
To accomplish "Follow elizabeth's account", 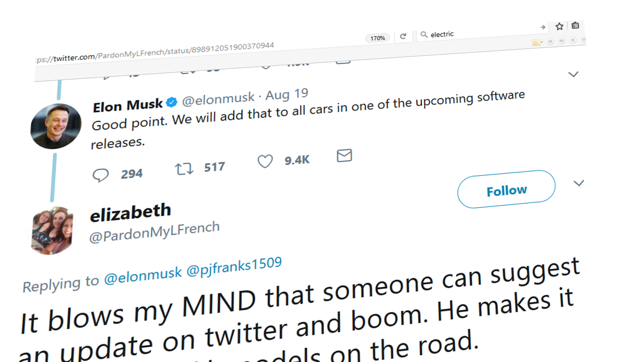I will pos(506,190).
